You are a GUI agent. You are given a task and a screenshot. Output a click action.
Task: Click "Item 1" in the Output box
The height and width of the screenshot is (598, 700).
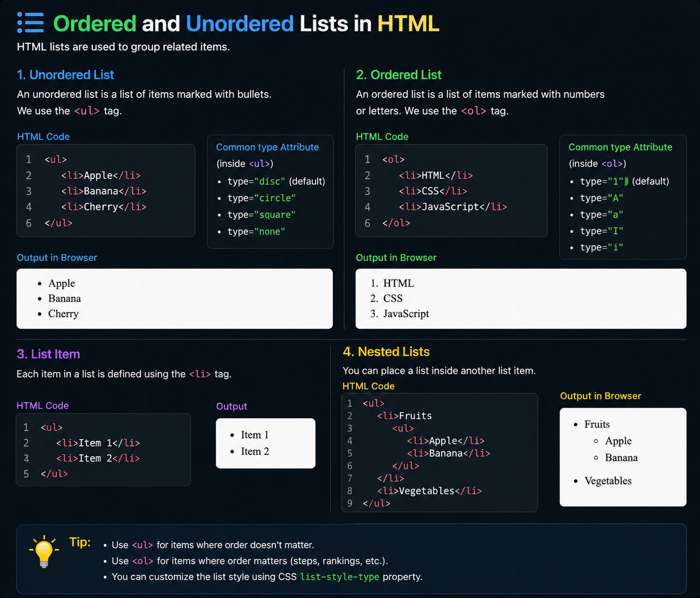click(x=255, y=435)
